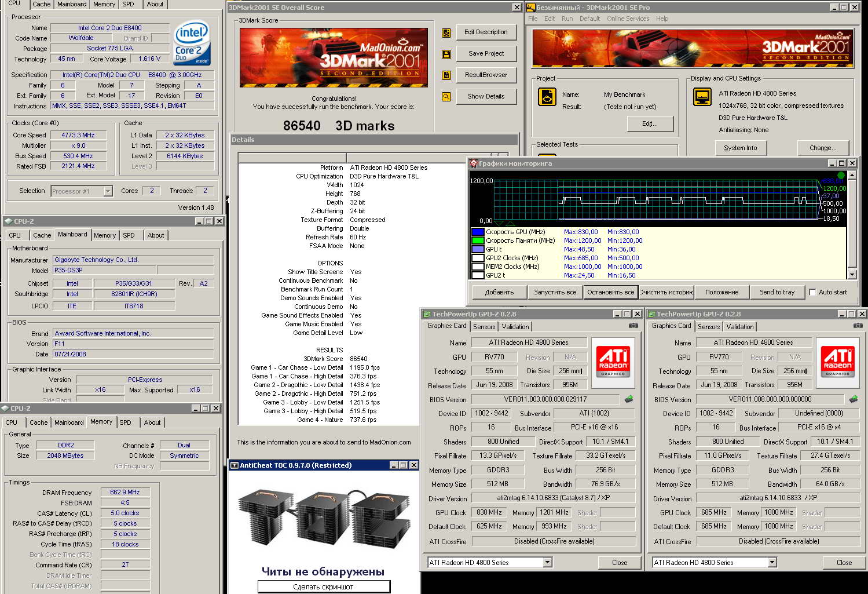Open the CPU-Z Processor selection dropdown
The width and height of the screenshot is (868, 594).
tap(108, 191)
